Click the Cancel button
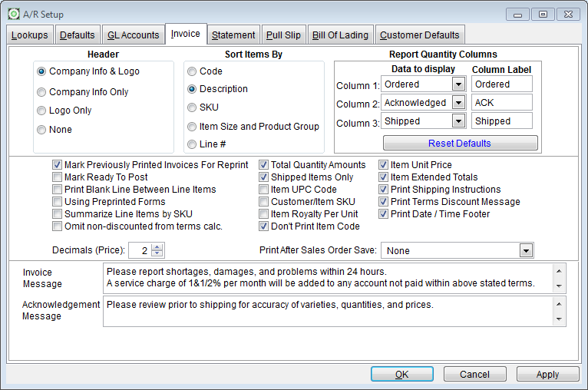 (x=474, y=375)
